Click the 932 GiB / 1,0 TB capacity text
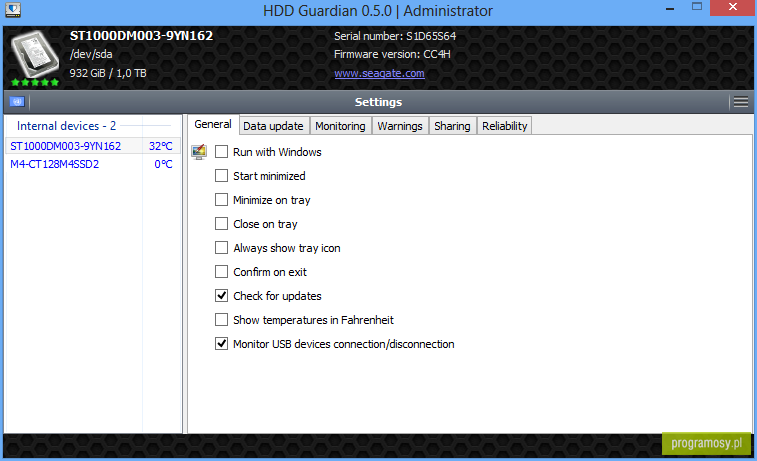Image resolution: width=757 pixels, height=461 pixels. pos(108,73)
